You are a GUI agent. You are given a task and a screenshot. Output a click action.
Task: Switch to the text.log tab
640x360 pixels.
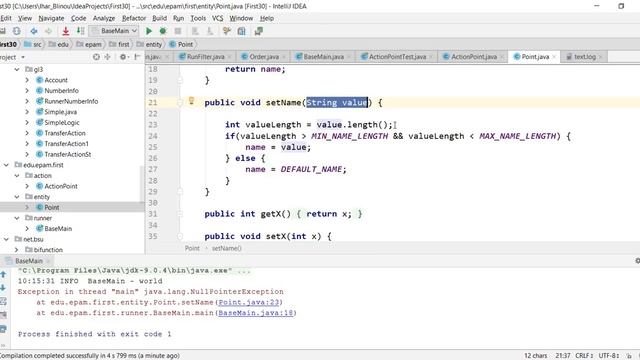pos(584,57)
